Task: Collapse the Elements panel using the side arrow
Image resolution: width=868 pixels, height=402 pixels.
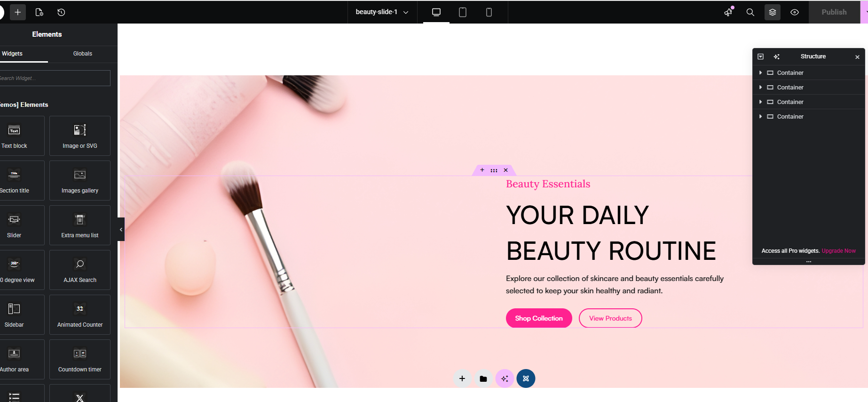Action: click(121, 229)
